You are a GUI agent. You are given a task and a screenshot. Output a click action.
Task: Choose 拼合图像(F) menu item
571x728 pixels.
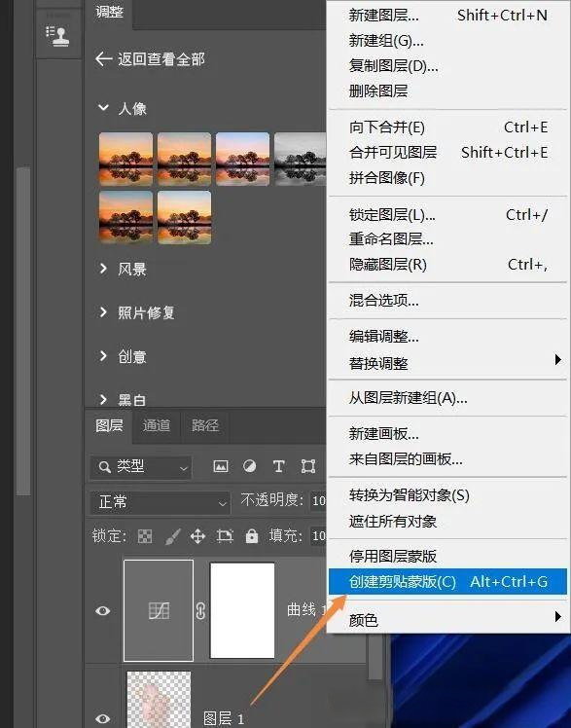coord(447,177)
